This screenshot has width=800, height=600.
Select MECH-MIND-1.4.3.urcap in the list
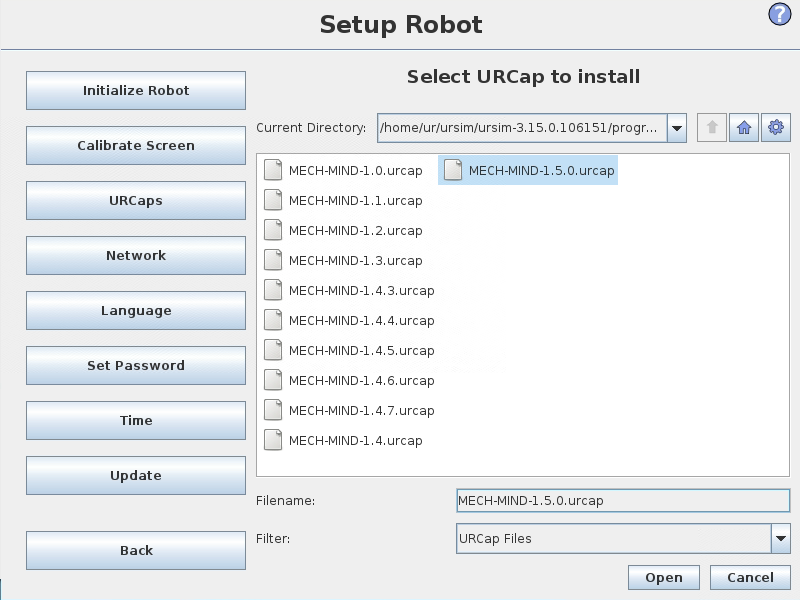[x=361, y=291]
